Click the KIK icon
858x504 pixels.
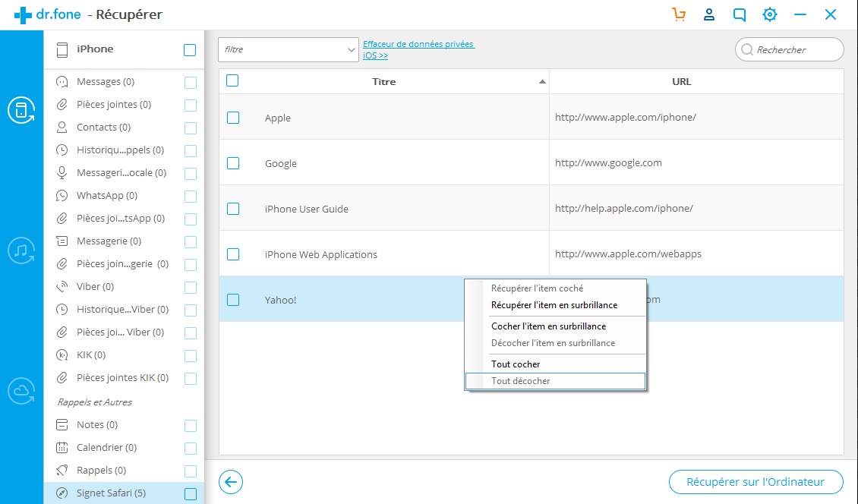62,355
